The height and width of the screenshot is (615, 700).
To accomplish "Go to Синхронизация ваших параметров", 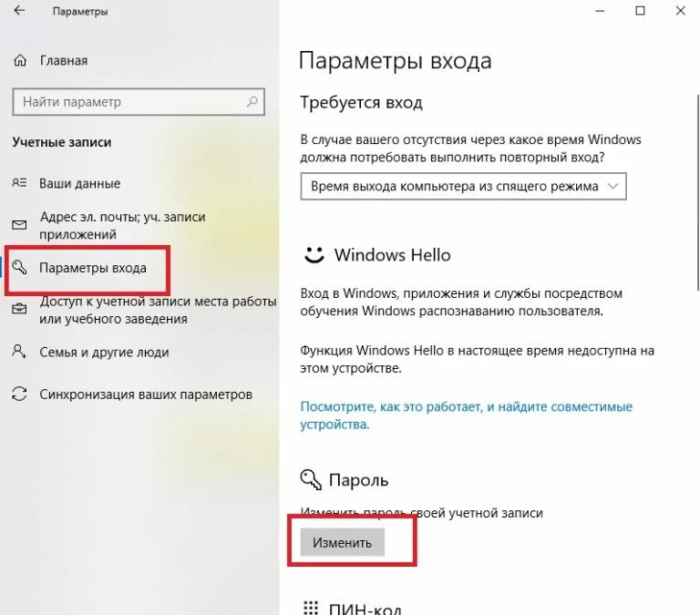I will 146,395.
